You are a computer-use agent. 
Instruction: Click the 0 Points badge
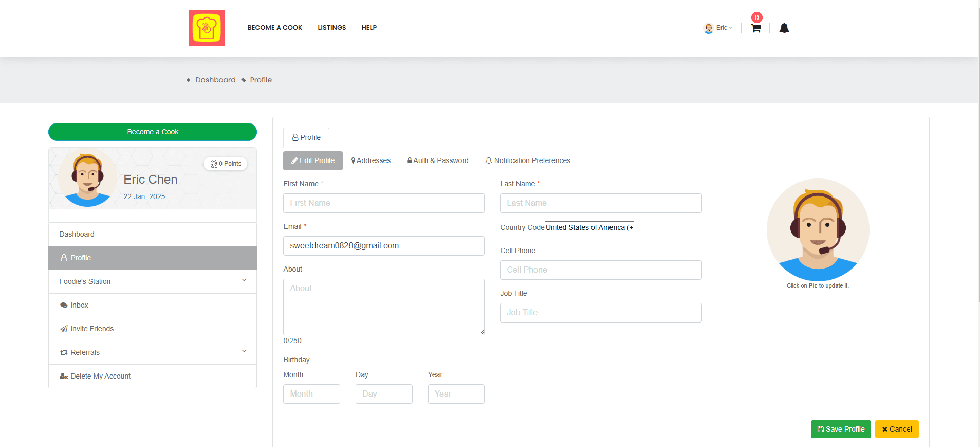[226, 164]
